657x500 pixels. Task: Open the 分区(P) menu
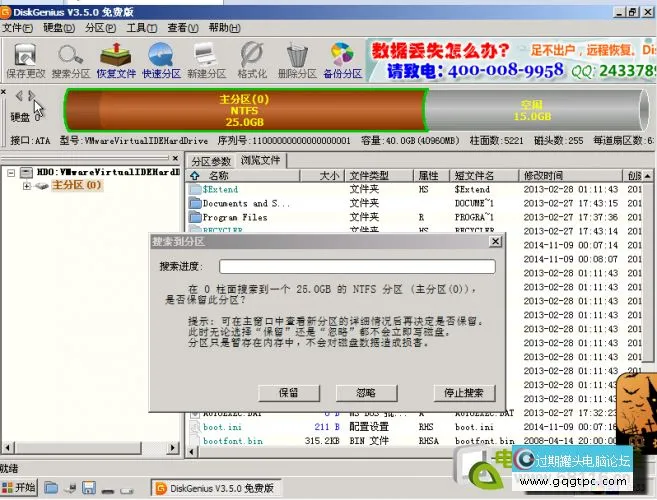(101, 28)
